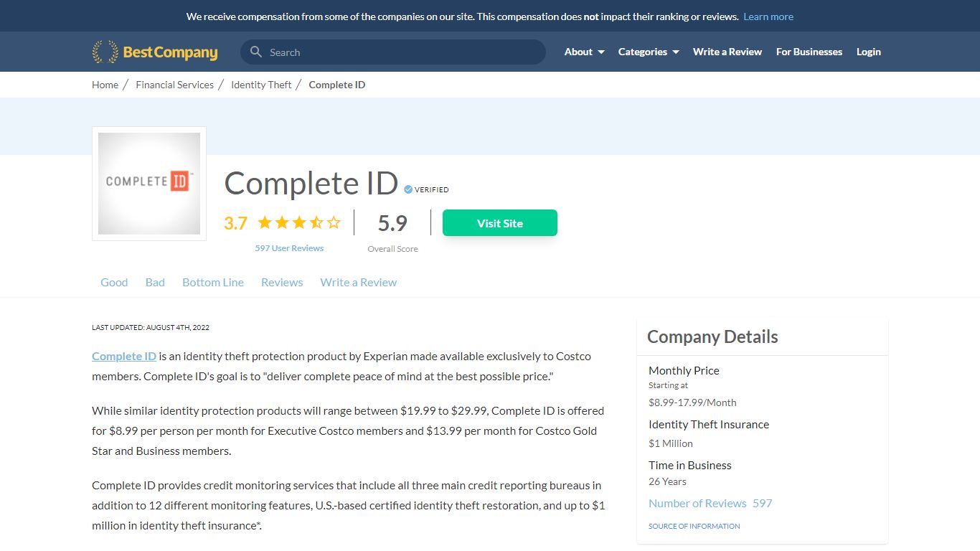Focus the Search input field
This screenshot has height=551, width=980.
tap(393, 52)
